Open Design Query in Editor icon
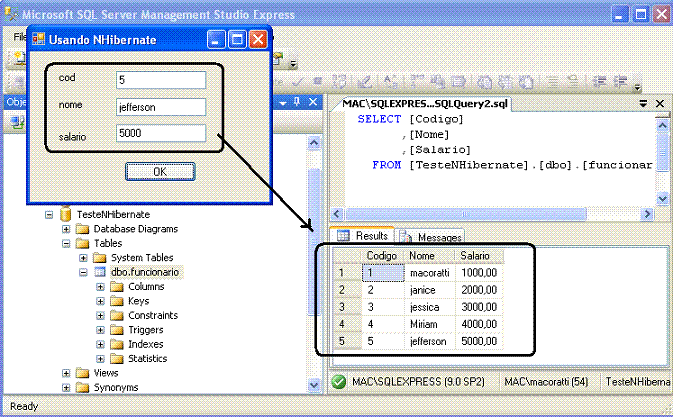The height and width of the screenshot is (417, 673). 365,82
